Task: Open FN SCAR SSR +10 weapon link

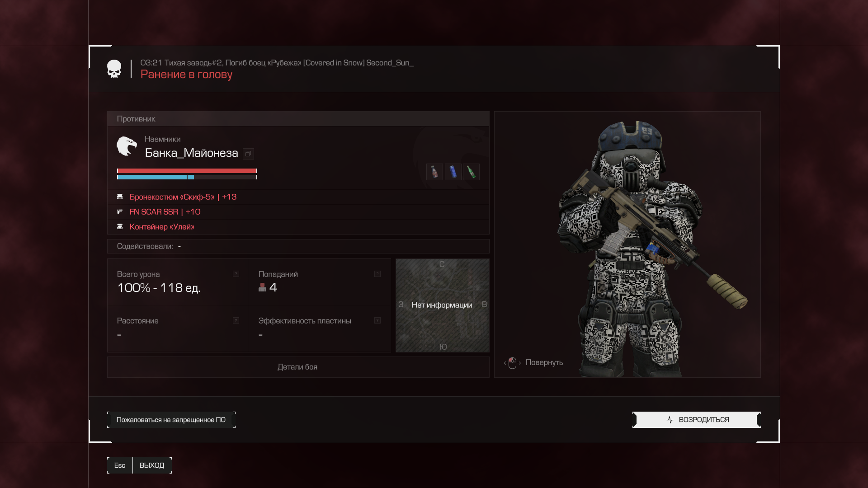Action: [165, 212]
